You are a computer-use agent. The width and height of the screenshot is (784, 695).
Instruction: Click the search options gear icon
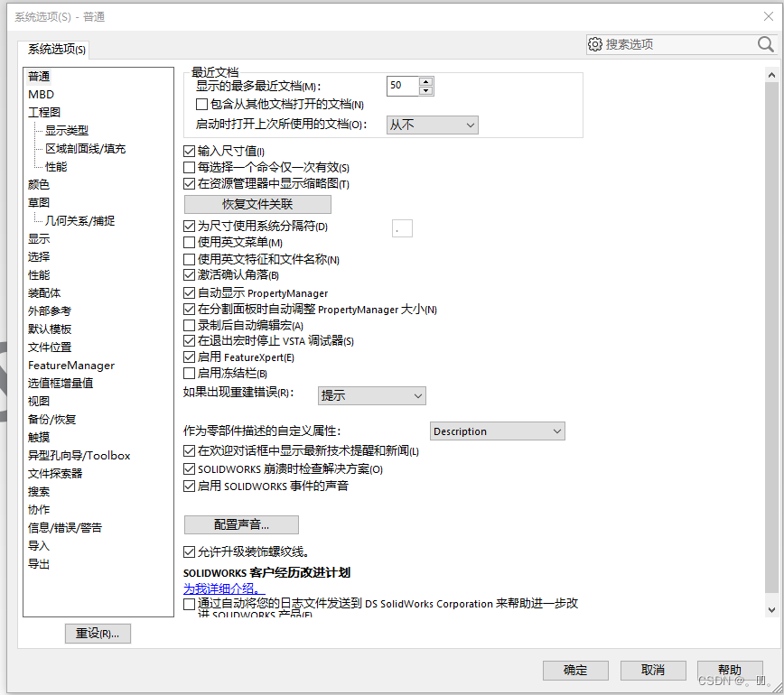pyautogui.click(x=595, y=43)
